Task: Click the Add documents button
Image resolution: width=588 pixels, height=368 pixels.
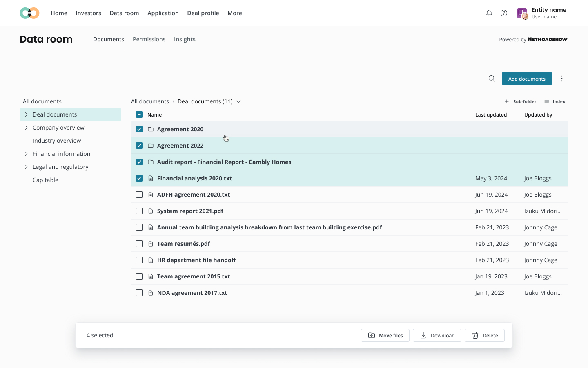Action: click(526, 79)
